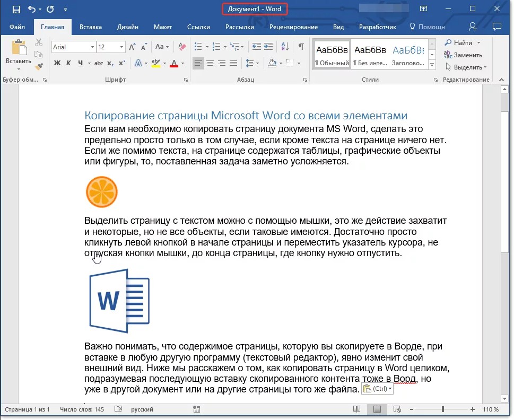Switch to Read Mode view
This screenshot has width=514, height=420.
[x=356, y=409]
